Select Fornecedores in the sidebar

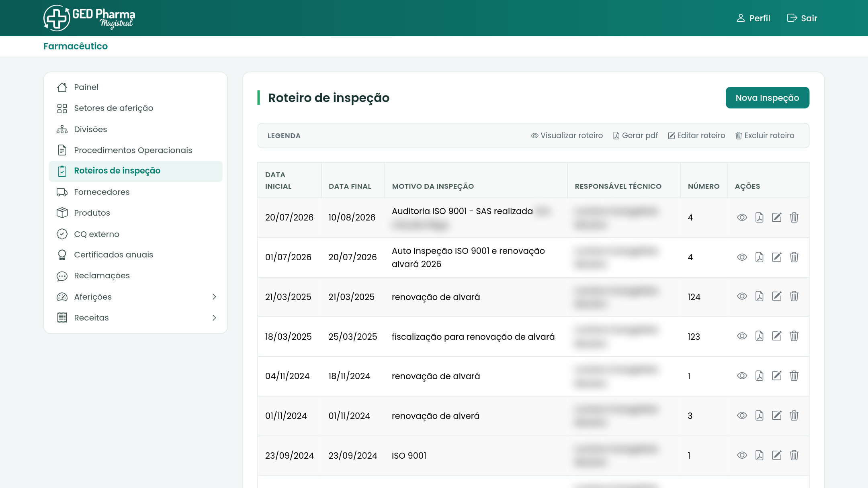(135, 192)
